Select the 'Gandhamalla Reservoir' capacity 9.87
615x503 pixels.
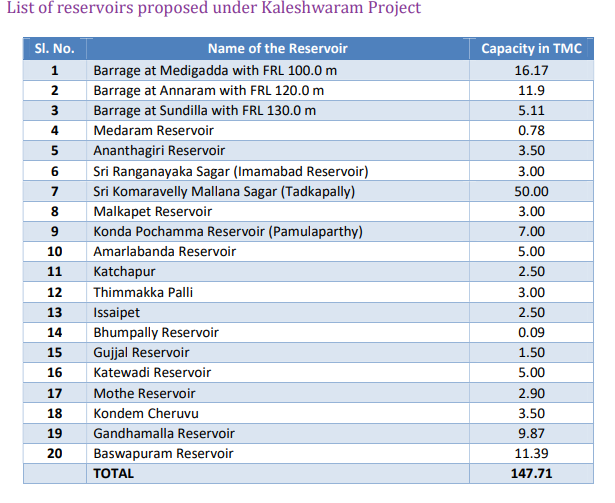[530, 433]
